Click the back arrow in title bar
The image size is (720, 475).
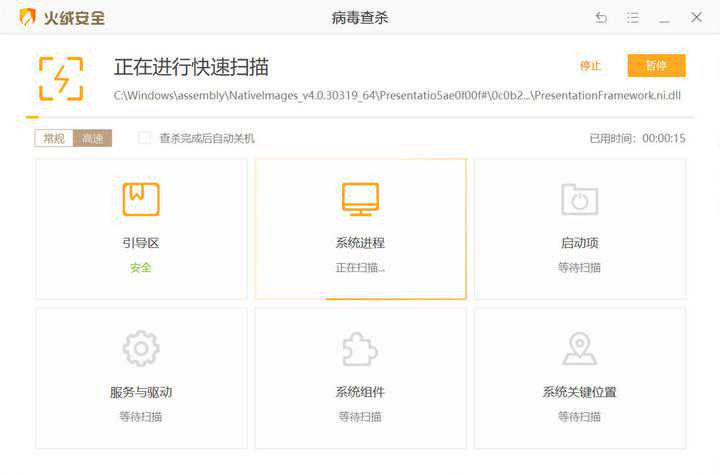pyautogui.click(x=601, y=18)
